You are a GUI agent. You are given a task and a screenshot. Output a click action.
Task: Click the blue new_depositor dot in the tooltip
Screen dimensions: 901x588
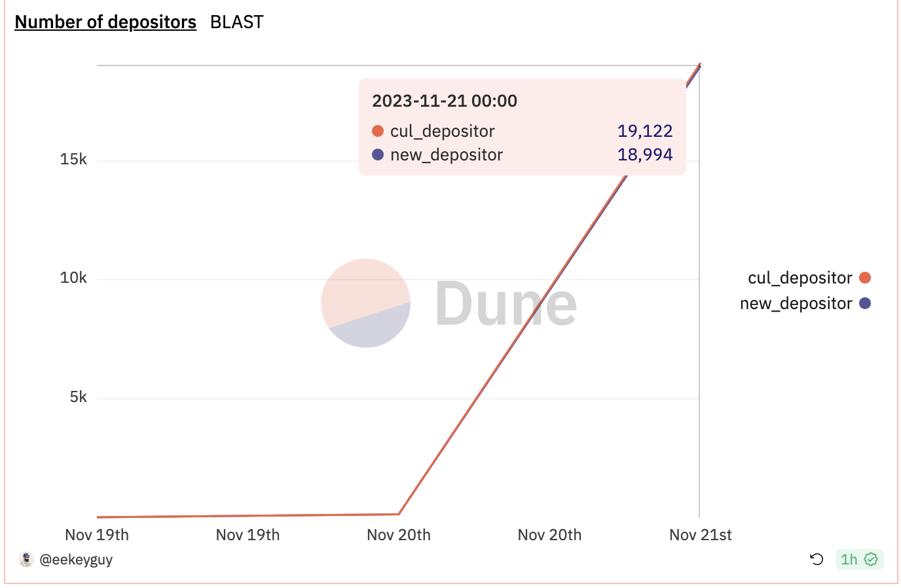378,155
